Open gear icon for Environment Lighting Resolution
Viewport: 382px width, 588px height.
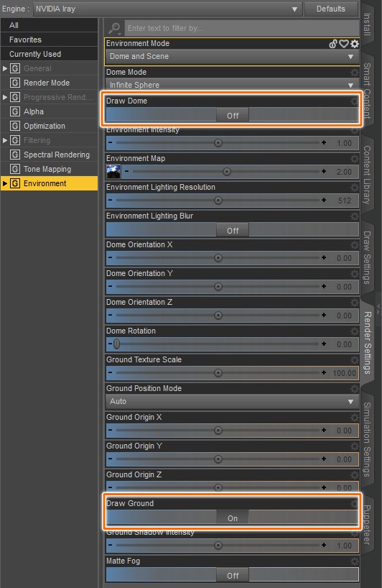[x=354, y=187]
